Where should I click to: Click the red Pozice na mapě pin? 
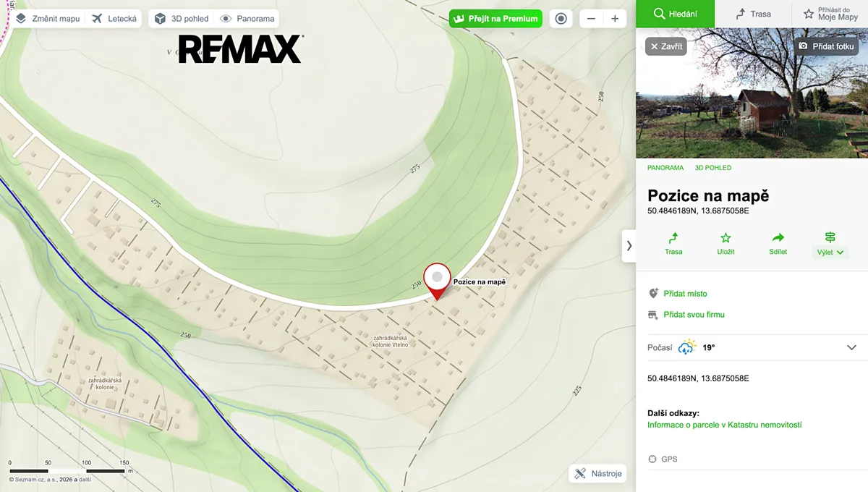437,281
